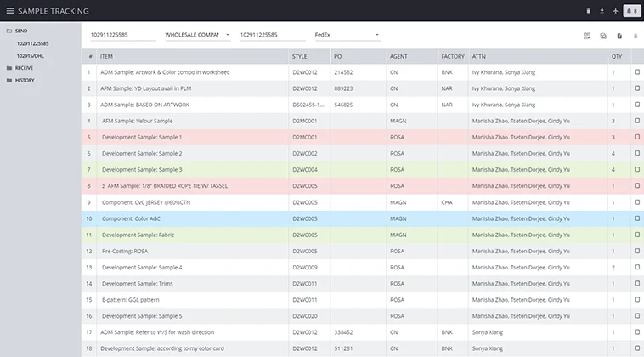Image resolution: width=644 pixels, height=357 pixels.
Task: Click Development Sample: according to my color card
Action: (161, 348)
